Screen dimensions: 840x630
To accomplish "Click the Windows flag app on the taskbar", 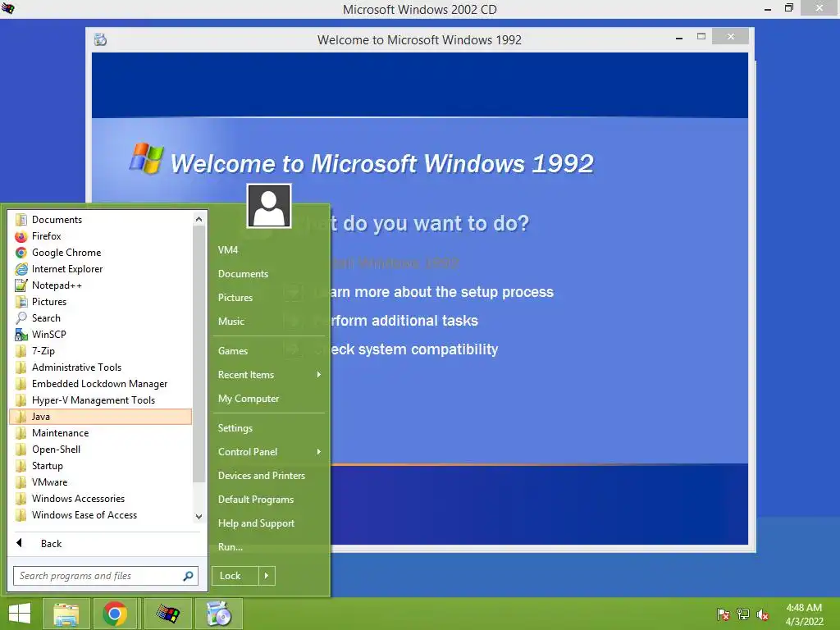I will 167,614.
